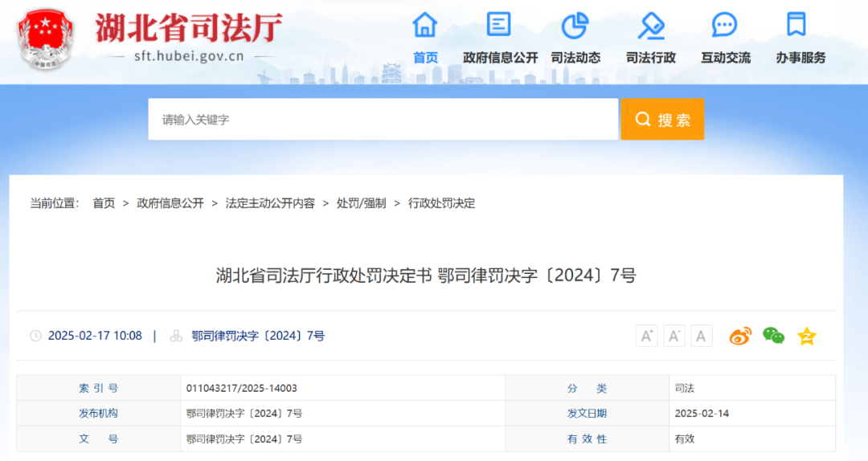The width and height of the screenshot is (868, 461).
Task: Click the 发布机构 label cell
Action: pyautogui.click(x=99, y=414)
